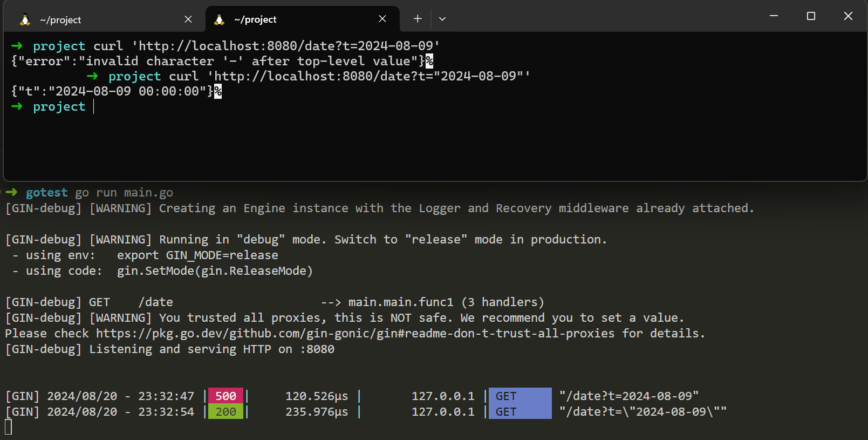This screenshot has height=440, width=868.
Task: Click the 127.0.0.1 address on the 200 line
Action: click(443, 412)
